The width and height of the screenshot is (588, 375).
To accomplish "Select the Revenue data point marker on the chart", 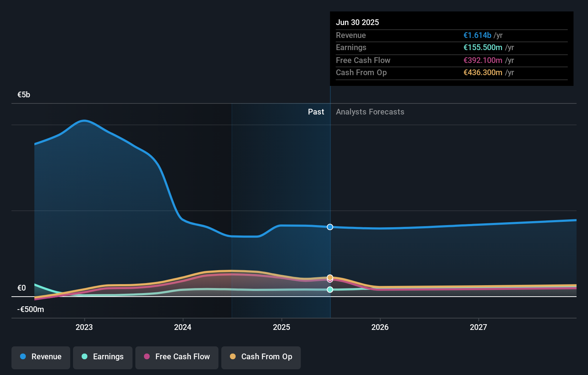I will click(x=330, y=227).
